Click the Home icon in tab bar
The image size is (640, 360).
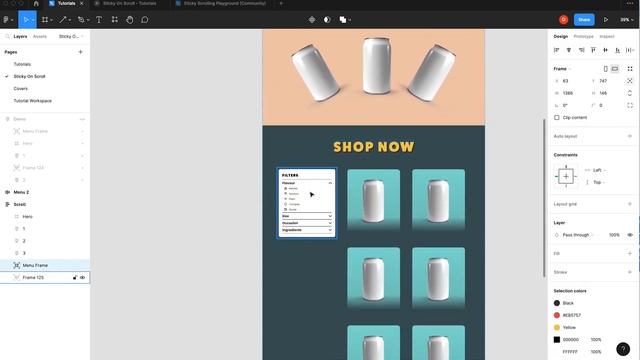pos(36,3)
